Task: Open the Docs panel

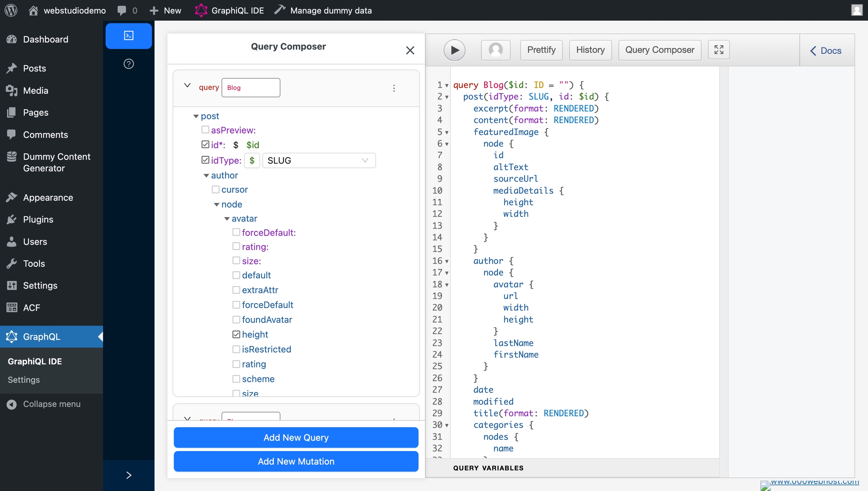Action: [x=827, y=50]
